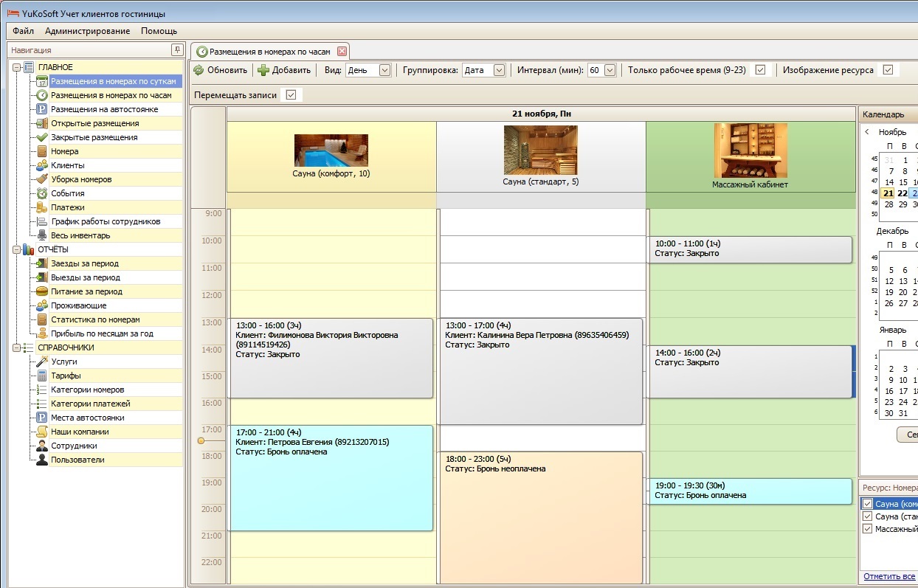Click the График работы сотрудников icon

(42, 221)
